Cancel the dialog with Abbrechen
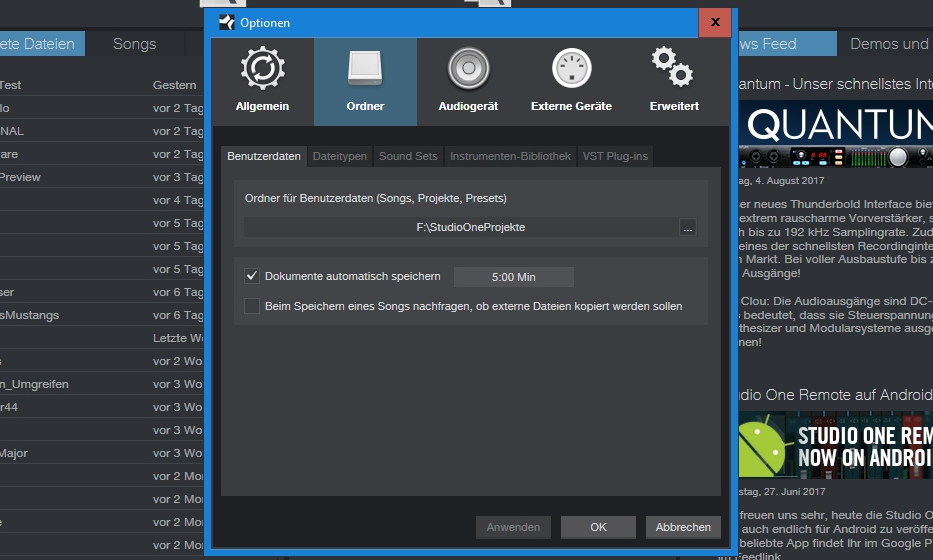The height and width of the screenshot is (560, 933). tap(683, 527)
